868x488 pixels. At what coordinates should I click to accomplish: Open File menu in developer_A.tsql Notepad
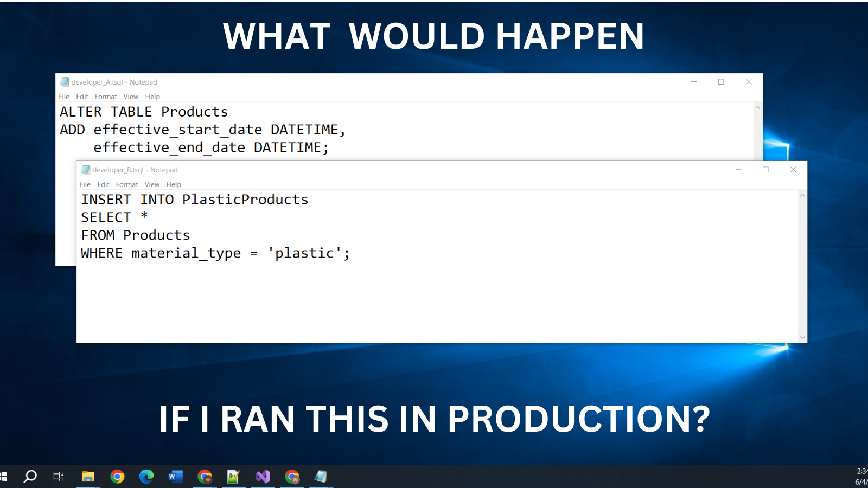(x=64, y=97)
